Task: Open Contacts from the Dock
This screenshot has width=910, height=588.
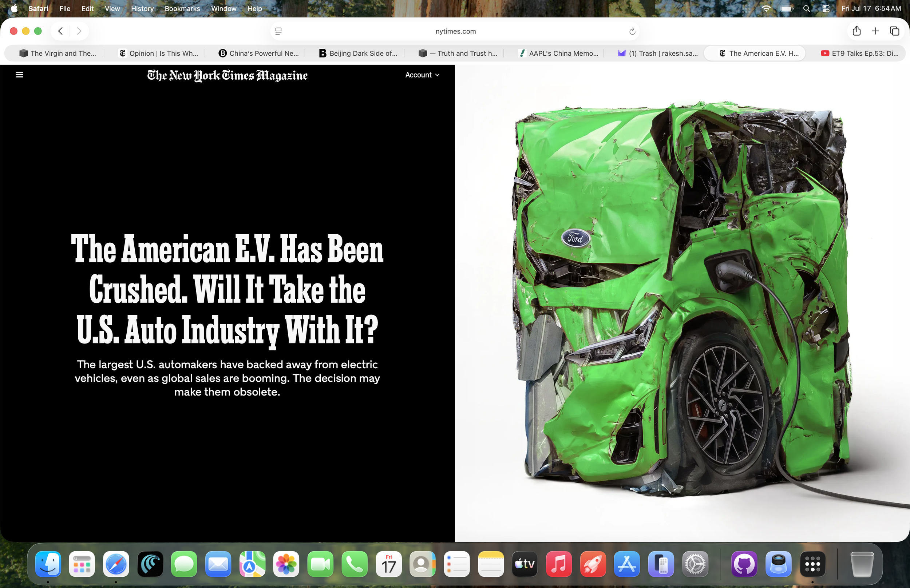Action: tap(423, 564)
